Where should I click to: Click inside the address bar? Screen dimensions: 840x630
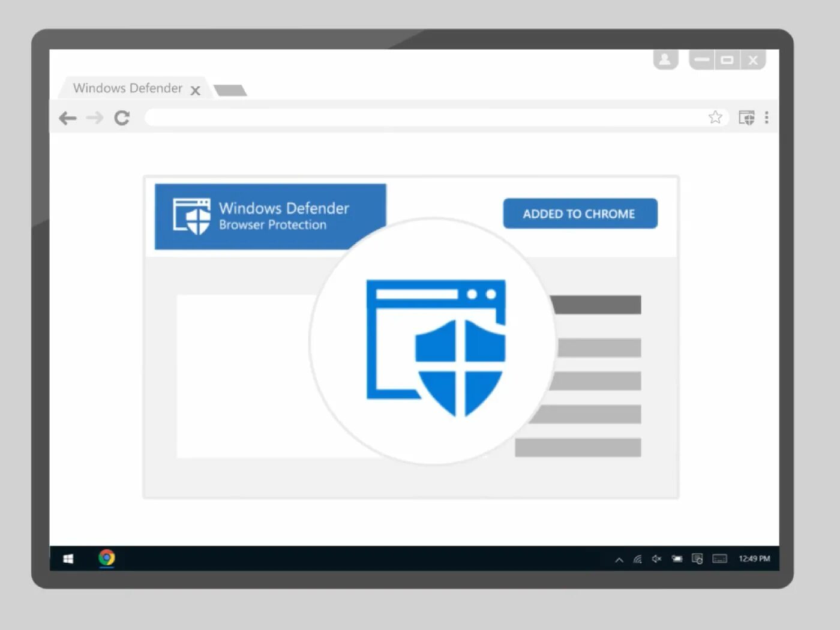tap(437, 118)
